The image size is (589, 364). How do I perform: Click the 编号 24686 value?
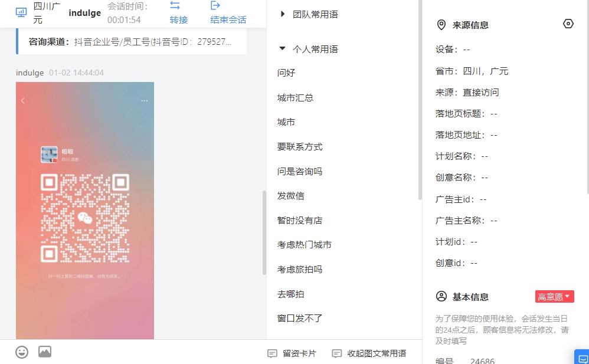482,360
